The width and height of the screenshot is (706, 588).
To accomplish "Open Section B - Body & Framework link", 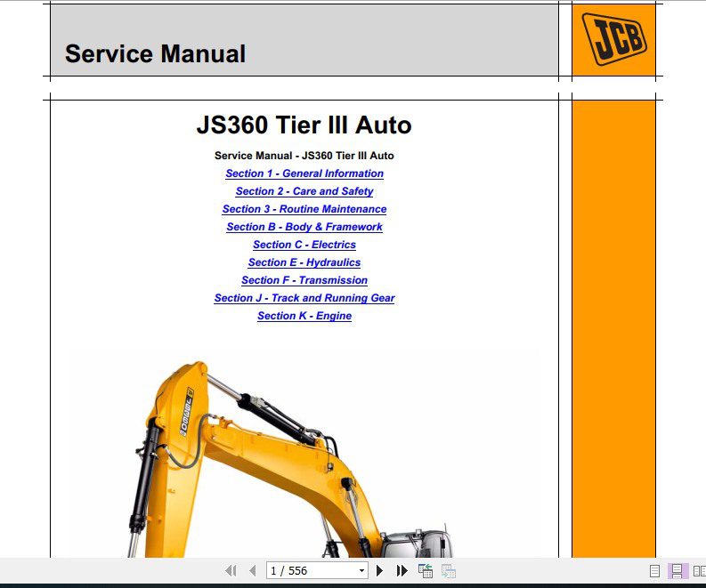I will point(304,227).
